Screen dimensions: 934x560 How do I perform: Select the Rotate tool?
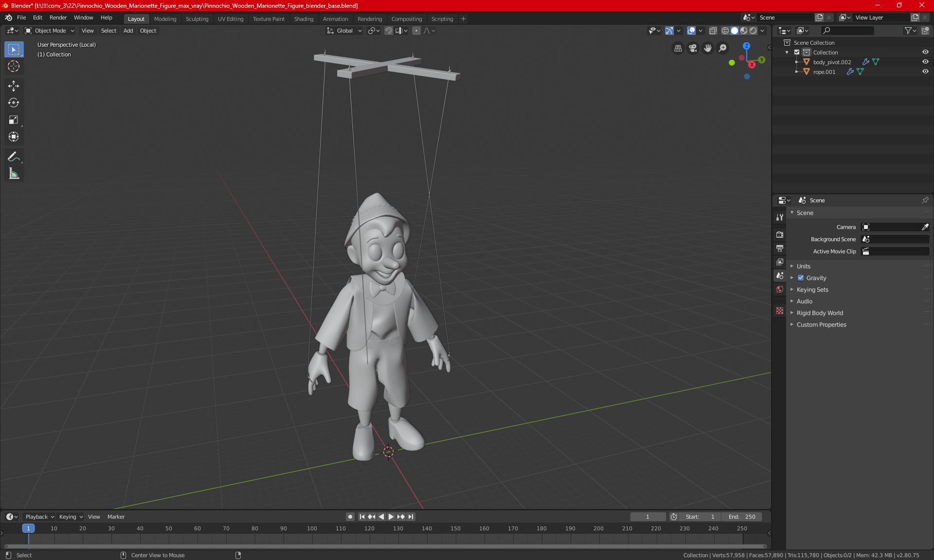[14, 103]
